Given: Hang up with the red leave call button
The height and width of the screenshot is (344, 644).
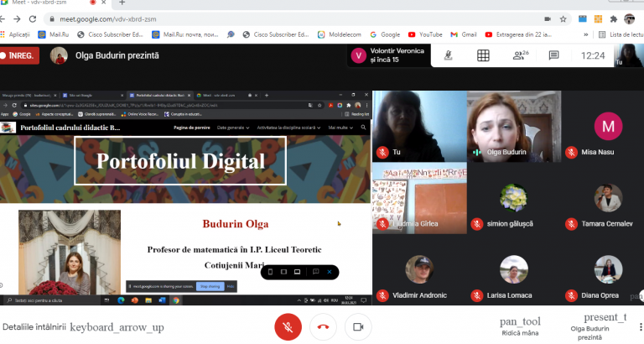Looking at the screenshot, I should pos(323,326).
